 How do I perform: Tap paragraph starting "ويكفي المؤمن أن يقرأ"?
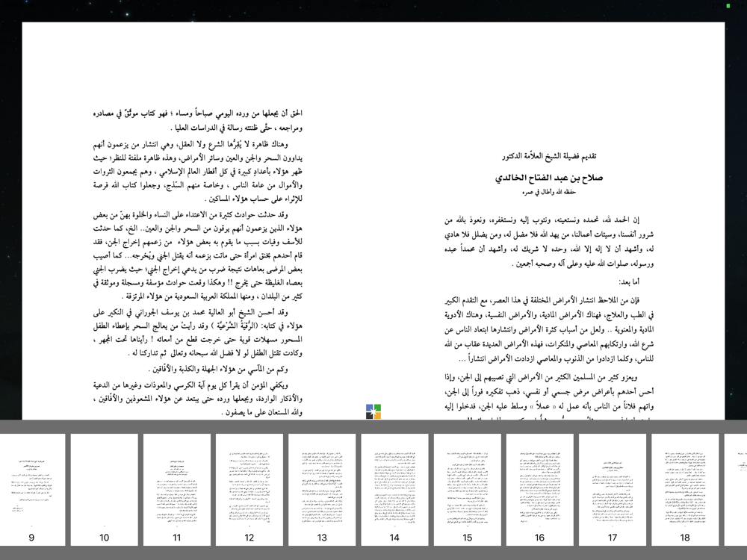click(198, 399)
